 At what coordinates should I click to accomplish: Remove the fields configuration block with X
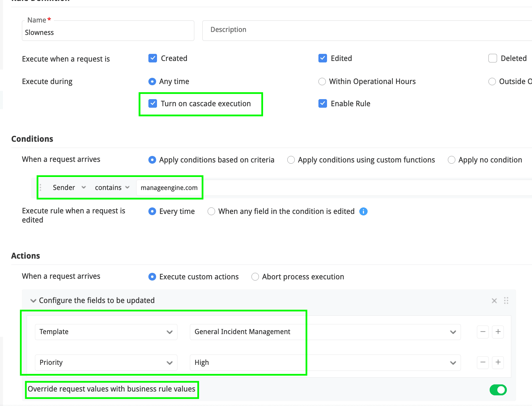494,301
